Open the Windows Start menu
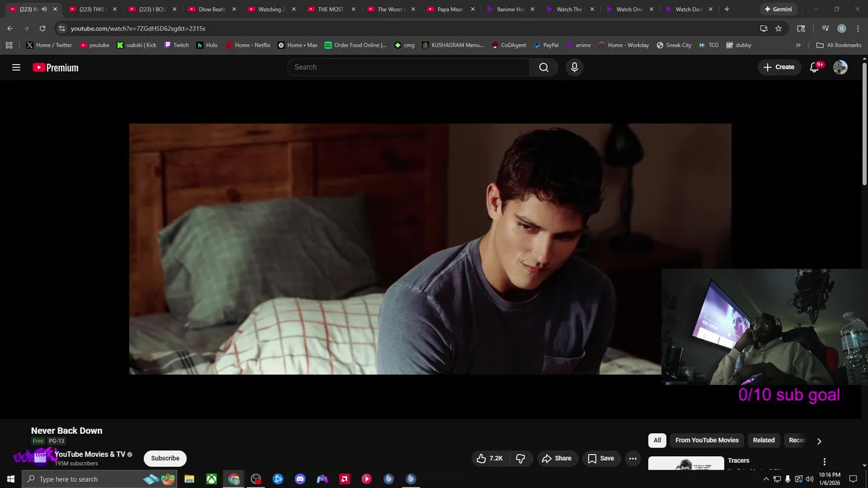Screen dimensions: 868x488 pos(11,479)
